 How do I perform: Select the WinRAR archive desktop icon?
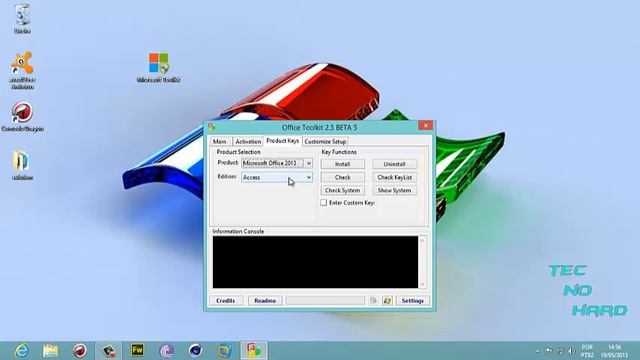point(22,165)
